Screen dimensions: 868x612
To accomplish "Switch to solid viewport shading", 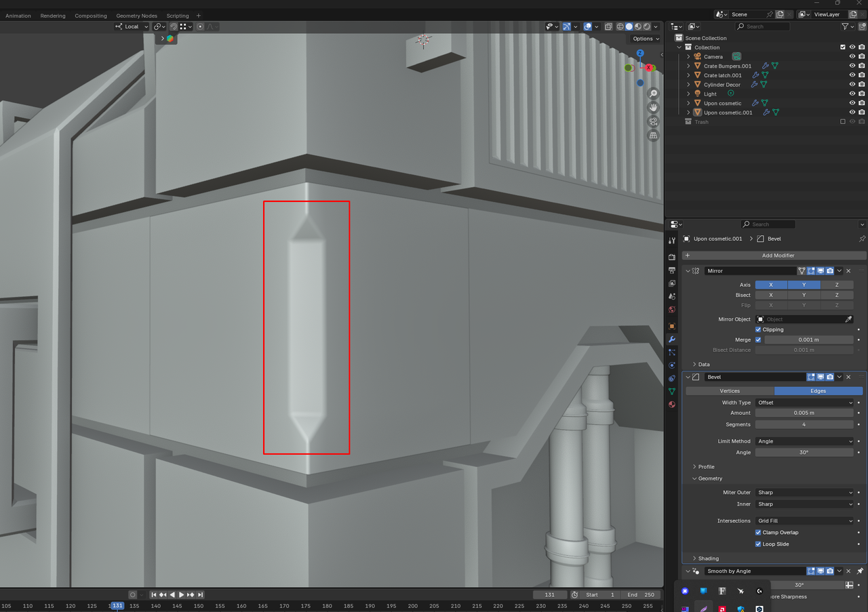I will 629,26.
